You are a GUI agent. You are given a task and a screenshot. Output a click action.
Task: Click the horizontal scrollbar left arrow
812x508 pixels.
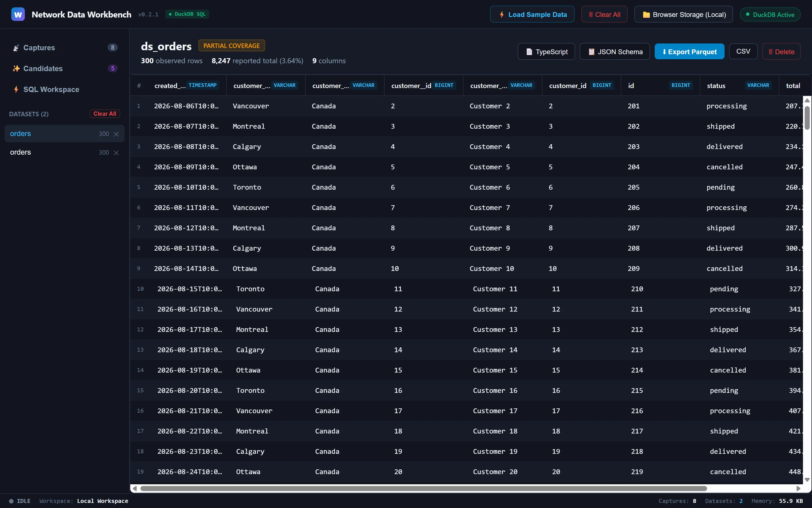click(134, 489)
